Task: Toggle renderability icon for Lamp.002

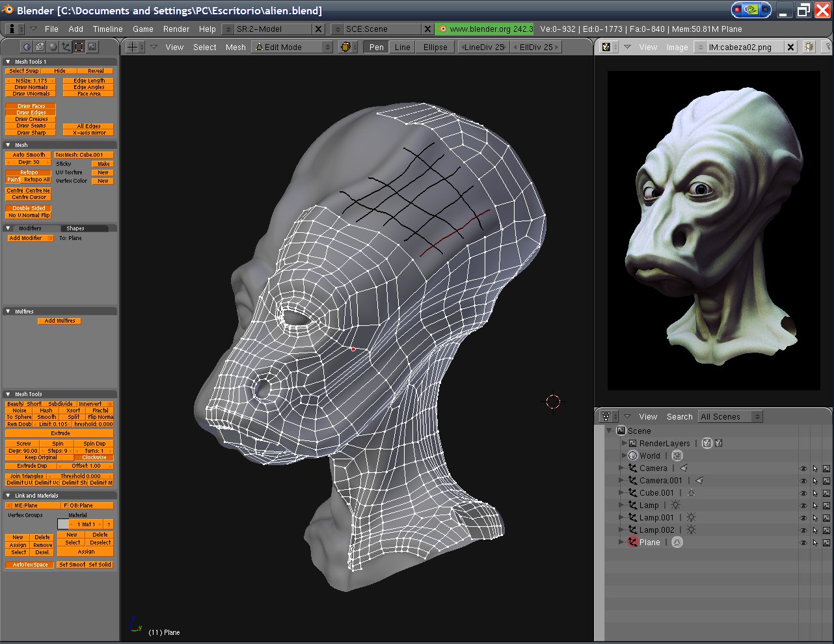Action: (x=826, y=530)
